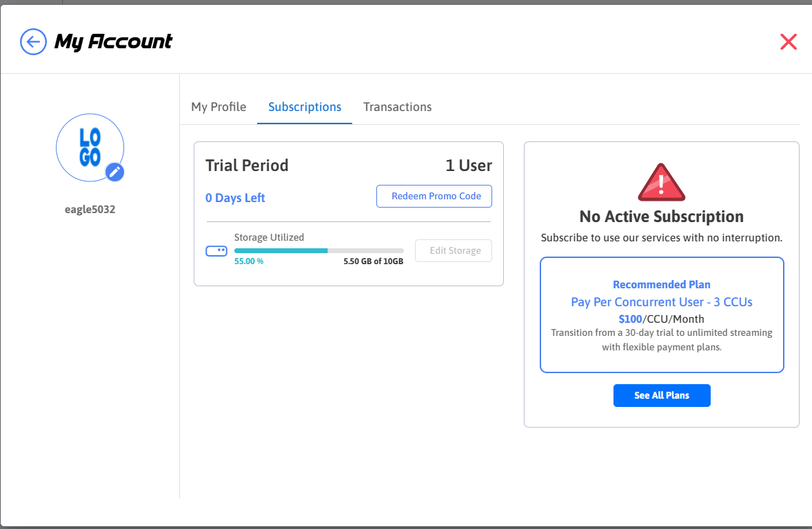Click the back arrow next to My Account
Viewport: 812px width, 529px height.
[x=33, y=41]
